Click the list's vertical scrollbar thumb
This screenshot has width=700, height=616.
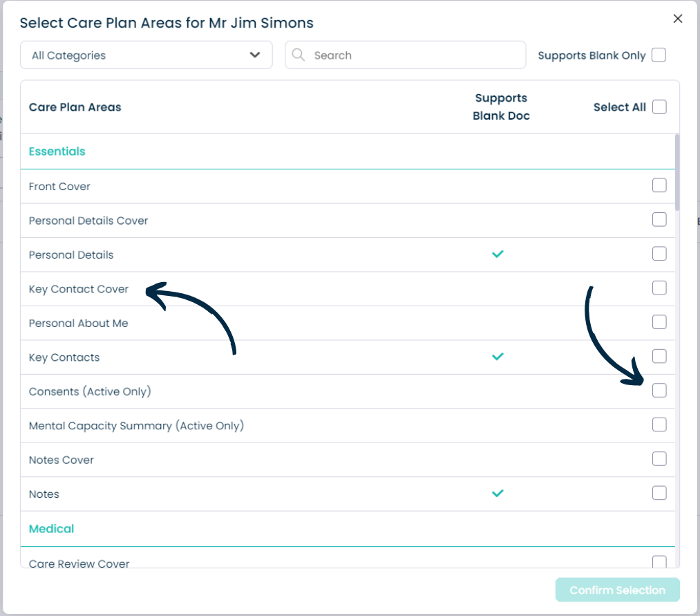[x=677, y=172]
